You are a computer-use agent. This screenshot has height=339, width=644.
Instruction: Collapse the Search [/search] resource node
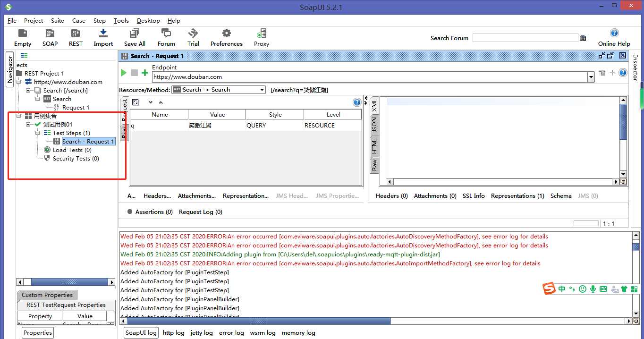[28, 90]
